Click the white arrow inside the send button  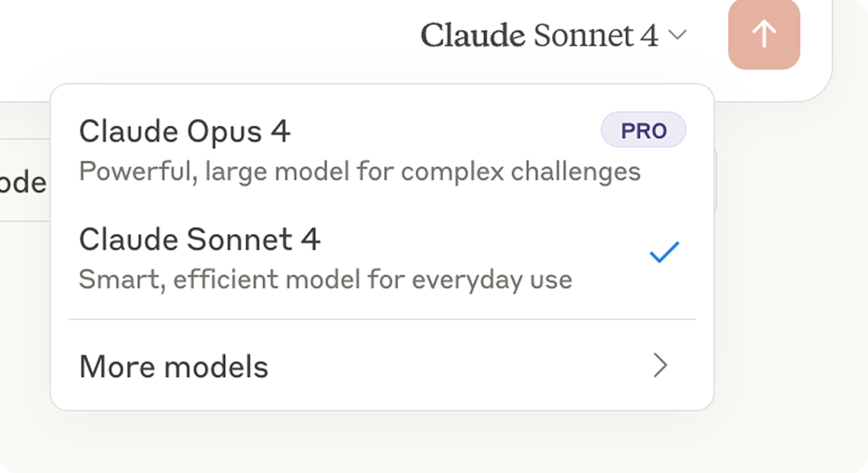point(764,34)
